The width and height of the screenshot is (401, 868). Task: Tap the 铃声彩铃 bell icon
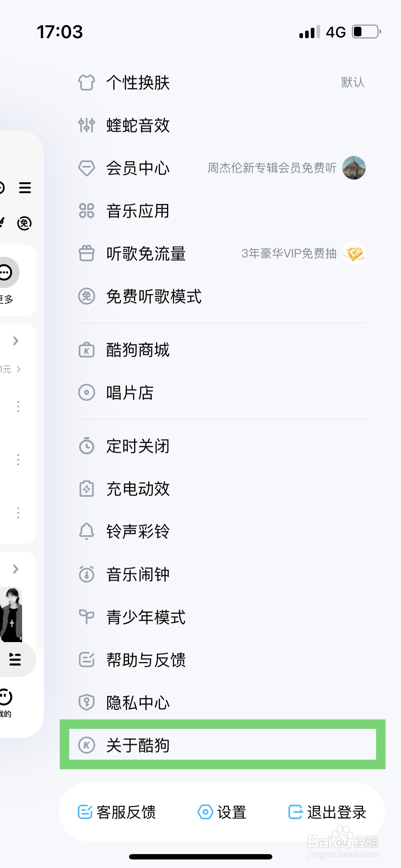pos(86,532)
